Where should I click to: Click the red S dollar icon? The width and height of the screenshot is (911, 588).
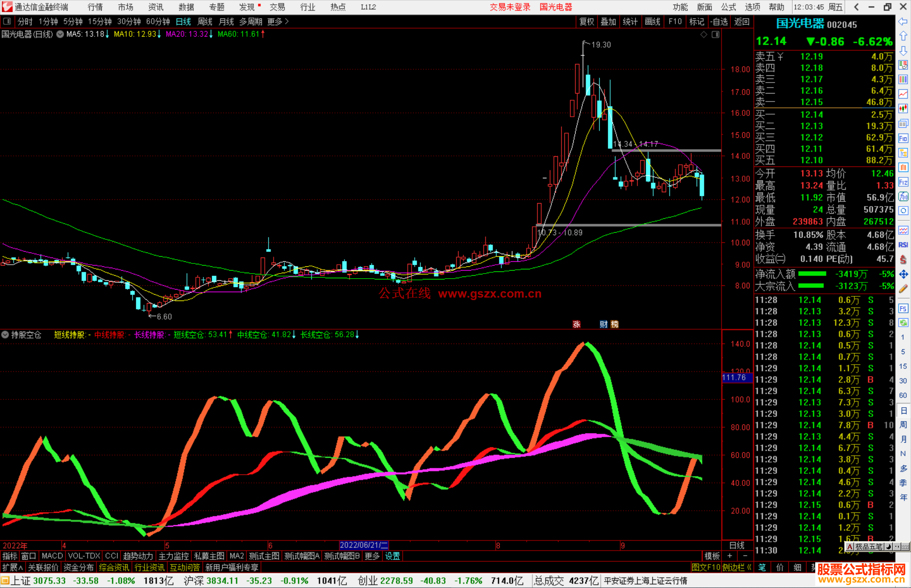tap(903, 260)
